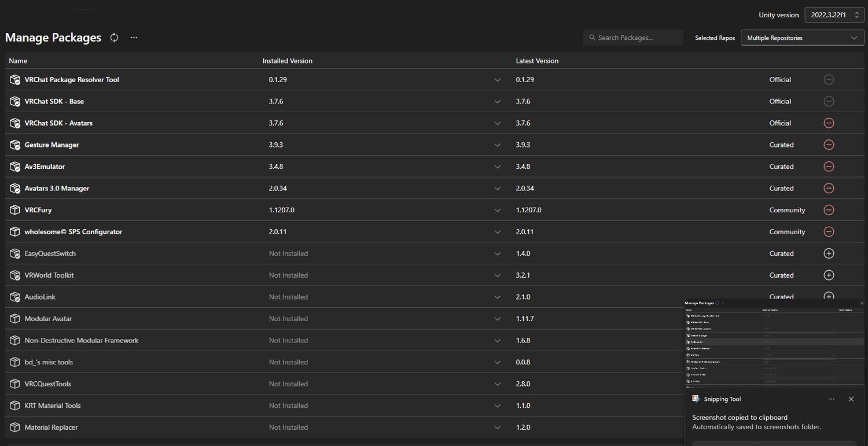Add the EasyQuestSwitch package

point(829,253)
